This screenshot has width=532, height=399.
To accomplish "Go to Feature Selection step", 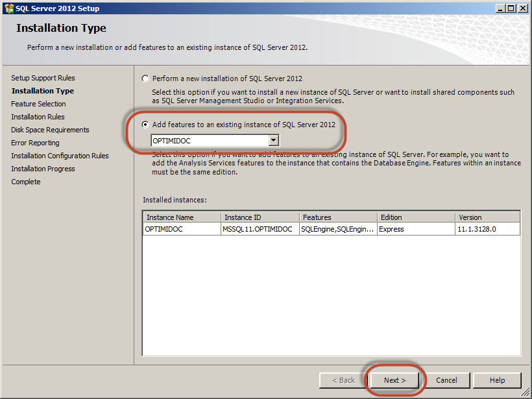I will (38, 104).
